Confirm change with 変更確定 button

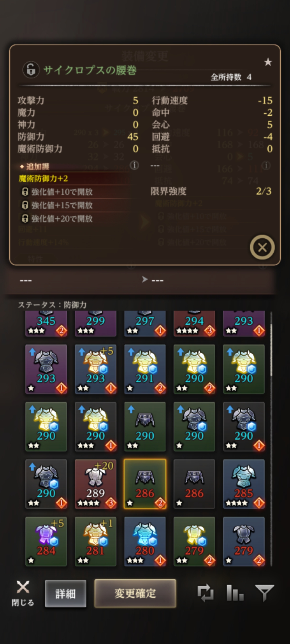pos(135,593)
